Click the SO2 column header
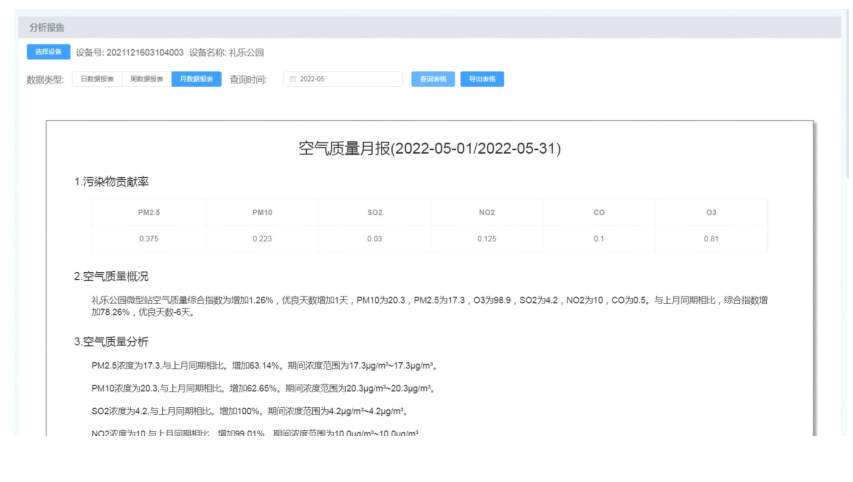 [374, 212]
